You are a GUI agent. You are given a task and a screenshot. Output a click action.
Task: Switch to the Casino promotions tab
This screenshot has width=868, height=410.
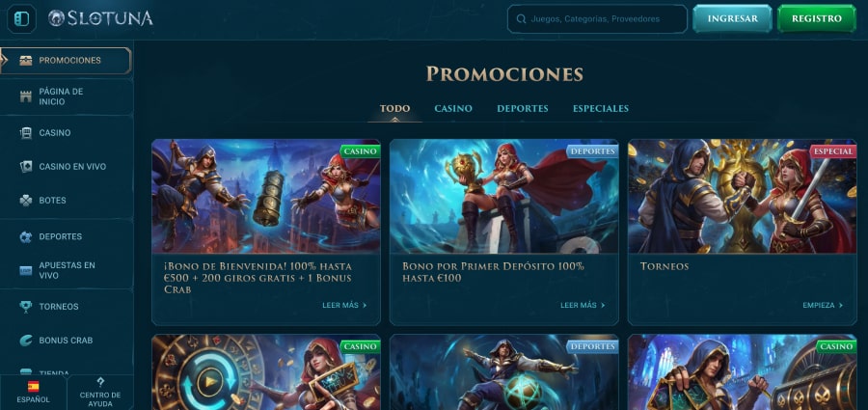(453, 109)
